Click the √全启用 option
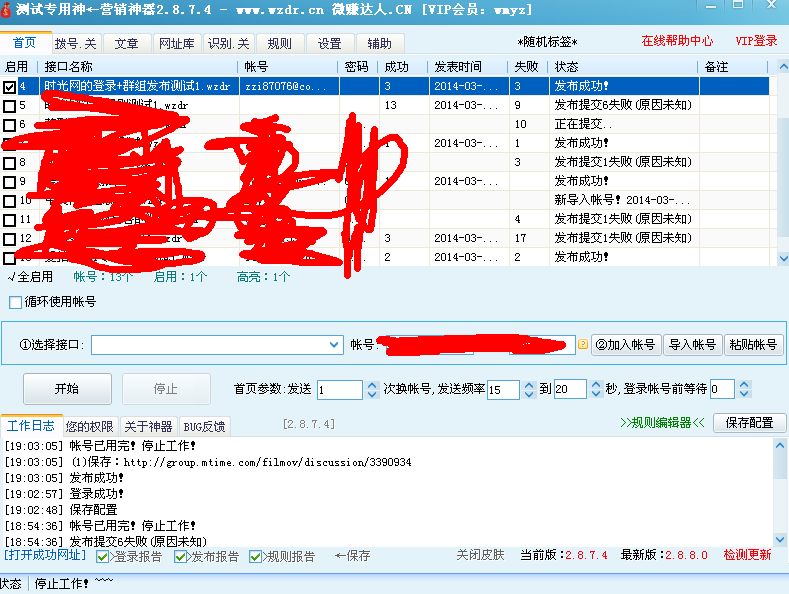 pos(30,276)
